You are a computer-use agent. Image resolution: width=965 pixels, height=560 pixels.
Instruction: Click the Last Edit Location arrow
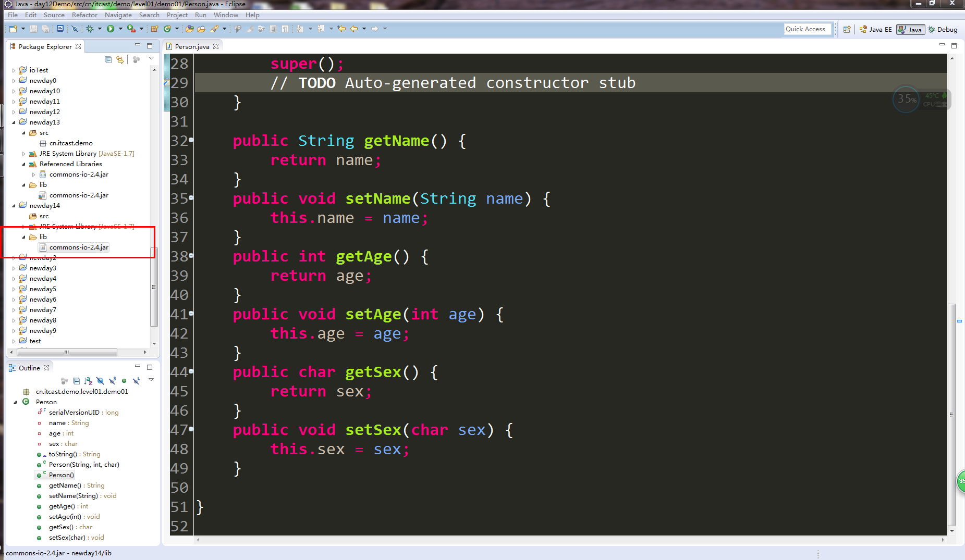click(x=341, y=29)
